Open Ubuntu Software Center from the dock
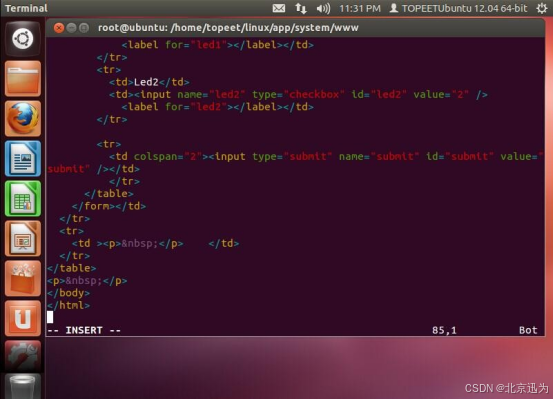553x400 pixels. (x=23, y=279)
